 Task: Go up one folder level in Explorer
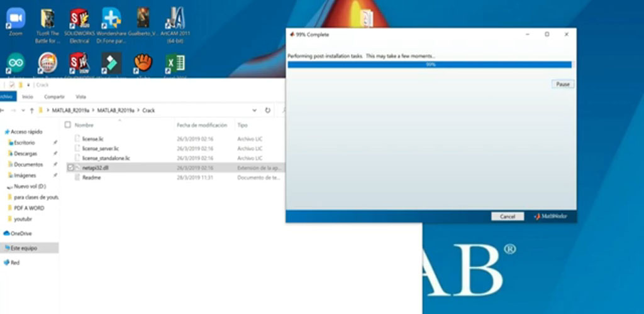pyautogui.click(x=31, y=111)
